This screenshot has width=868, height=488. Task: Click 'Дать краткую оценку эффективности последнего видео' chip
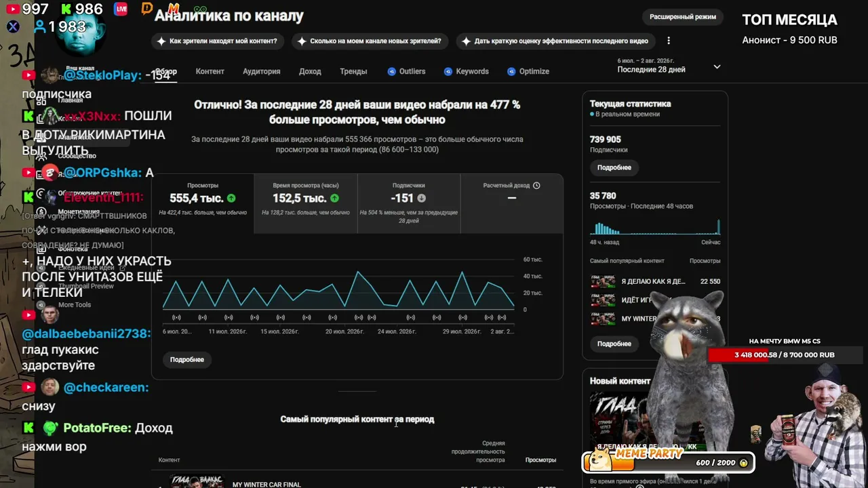(x=555, y=41)
